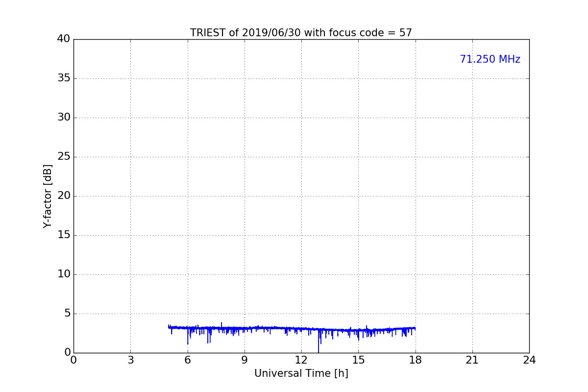This screenshot has width=588, height=392.
Task: Click the 'Universal Time [h]' axis label
Action: pos(301,373)
